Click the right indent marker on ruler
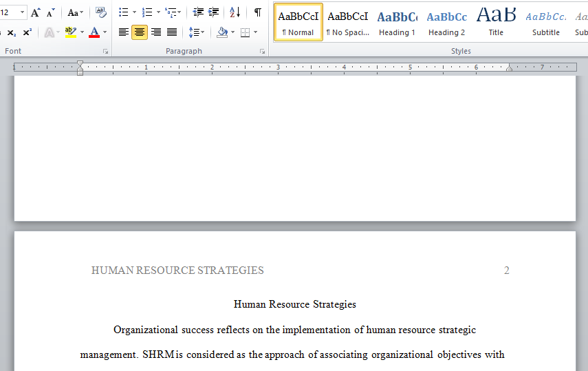This screenshot has height=371, width=588. click(509, 68)
